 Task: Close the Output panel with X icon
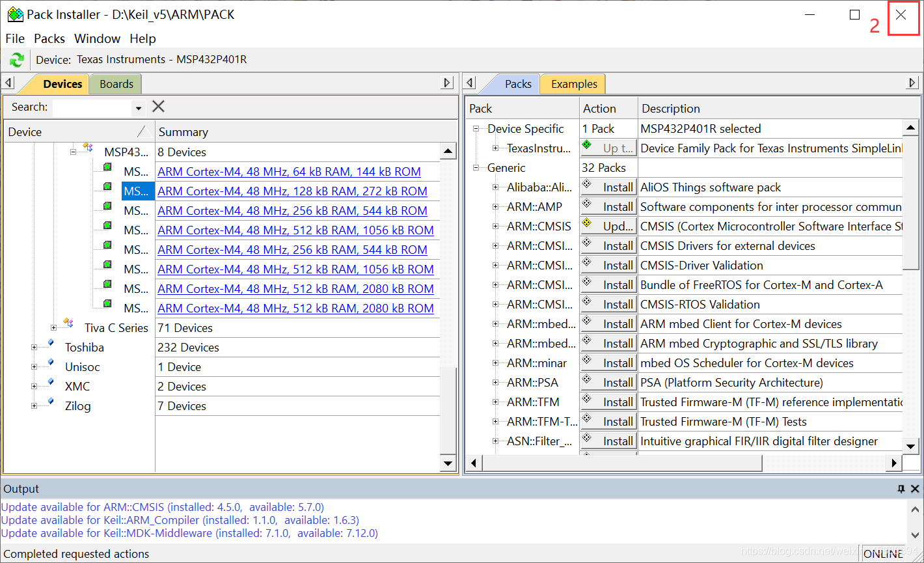tap(915, 489)
